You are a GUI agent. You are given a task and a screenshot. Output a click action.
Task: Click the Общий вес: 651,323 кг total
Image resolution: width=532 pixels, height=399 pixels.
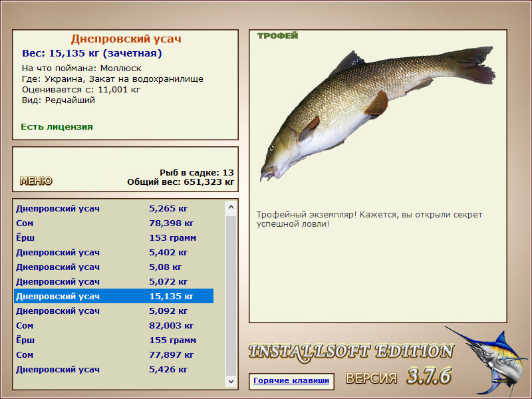pyautogui.click(x=180, y=182)
